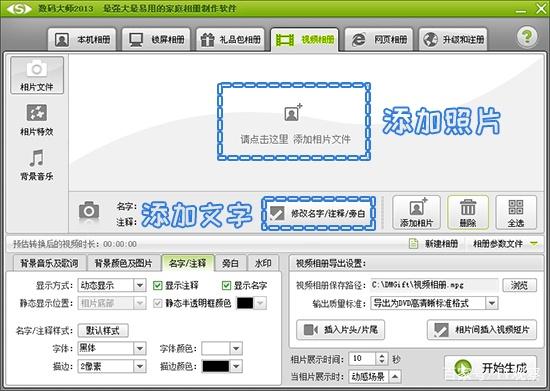Switch to the 背景音乐及歌词 tab

49,263
